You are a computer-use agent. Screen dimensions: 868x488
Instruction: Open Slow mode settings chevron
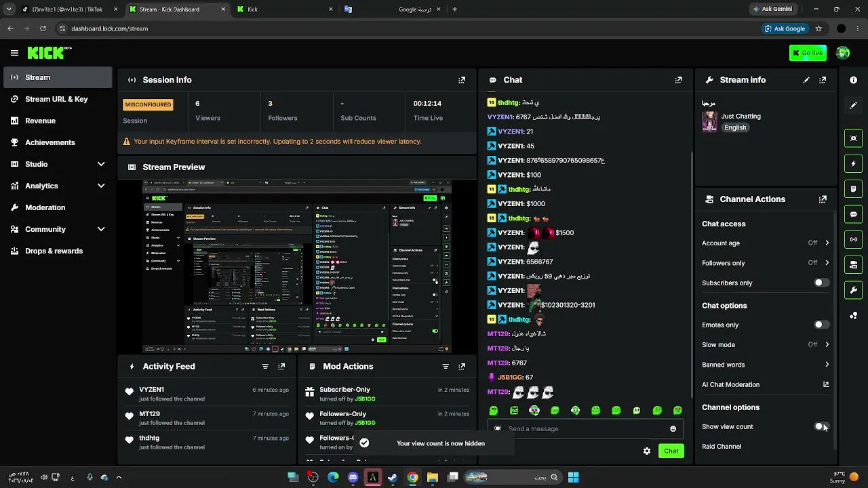point(827,344)
